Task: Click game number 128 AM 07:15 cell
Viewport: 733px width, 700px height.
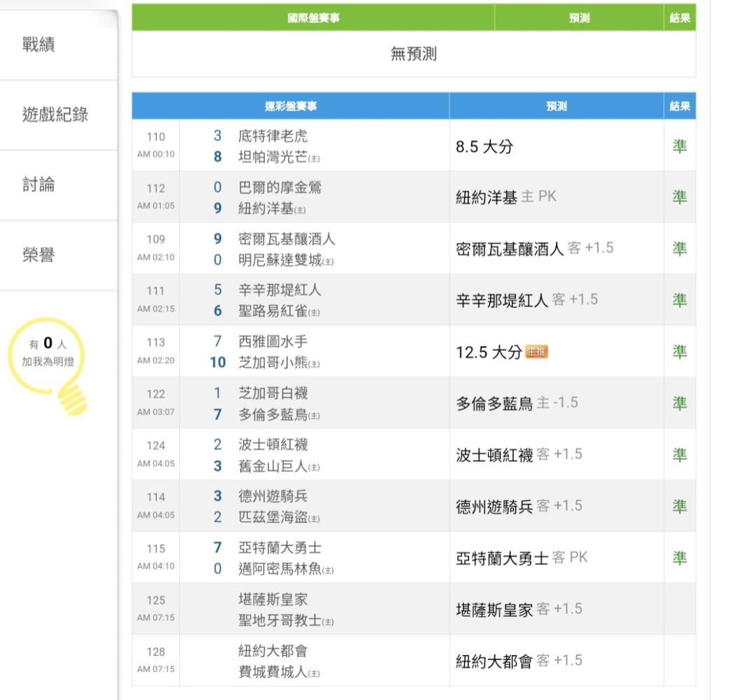Action: click(x=155, y=660)
